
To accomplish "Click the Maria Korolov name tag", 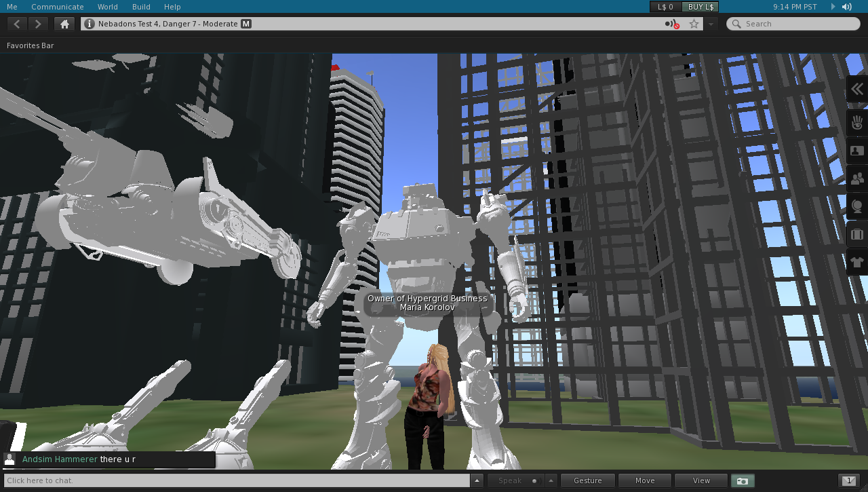I will click(x=427, y=307).
